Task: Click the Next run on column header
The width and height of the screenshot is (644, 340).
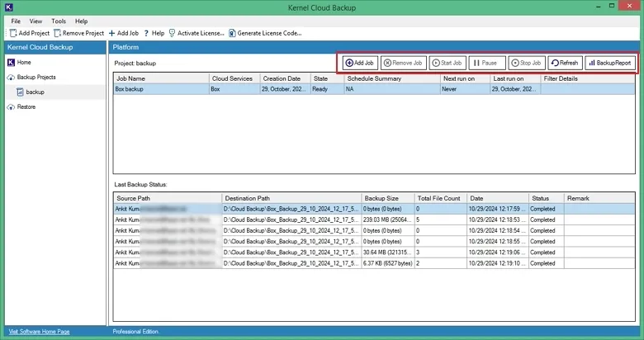Action: (465, 78)
